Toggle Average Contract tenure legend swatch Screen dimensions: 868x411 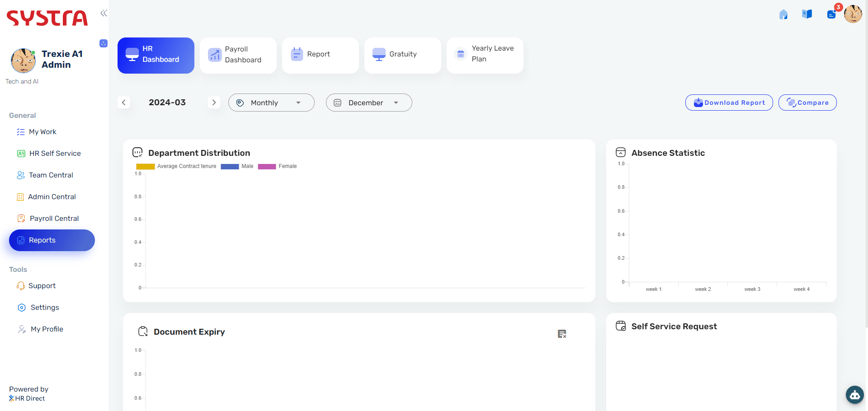[x=145, y=167]
